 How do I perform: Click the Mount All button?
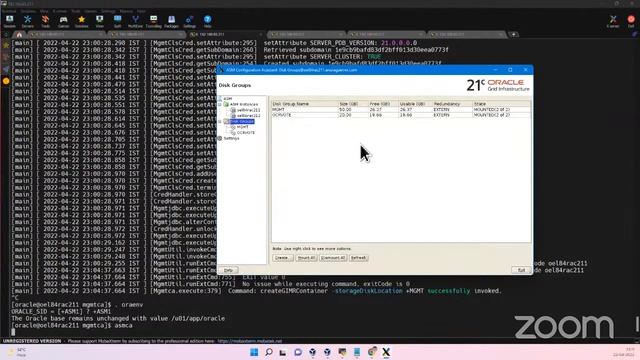pos(306,258)
